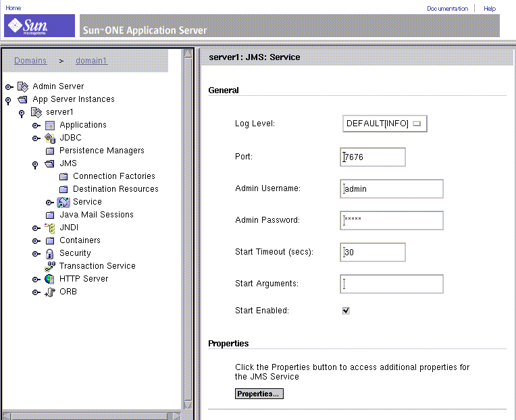This screenshot has width=516, height=420.
Task: Expand the Security node
Action: tap(36, 254)
